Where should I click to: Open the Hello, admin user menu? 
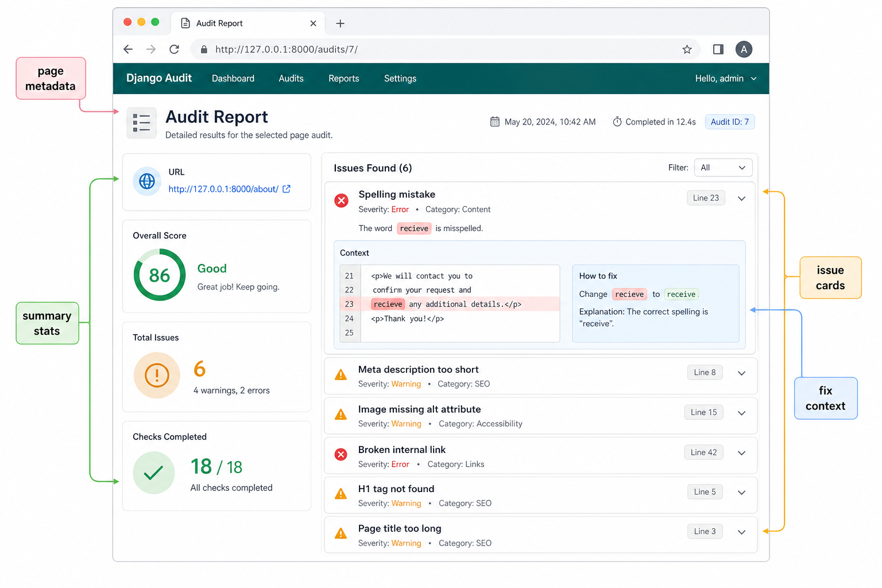click(726, 79)
